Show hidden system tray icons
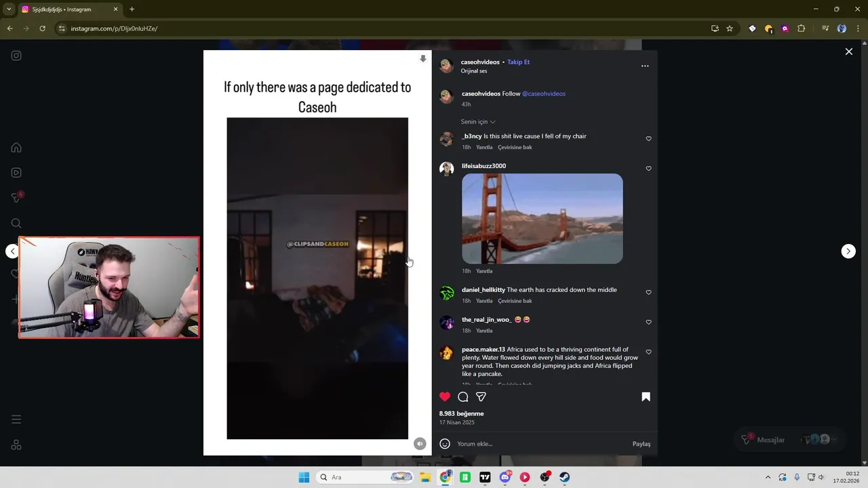 coord(768,477)
